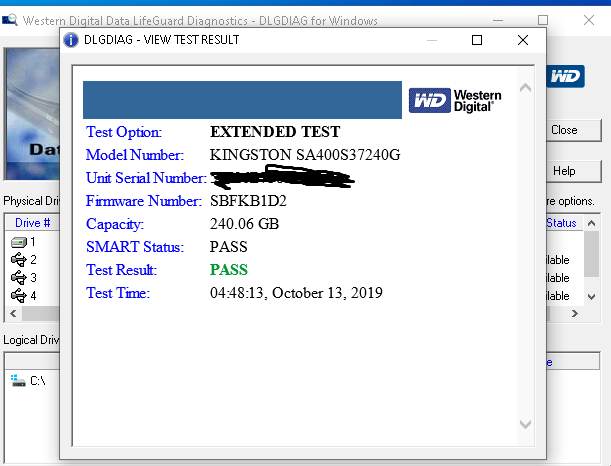Image resolution: width=611 pixels, height=466 pixels.
Task: Click report scrollbar down arrow
Action: tap(525, 424)
